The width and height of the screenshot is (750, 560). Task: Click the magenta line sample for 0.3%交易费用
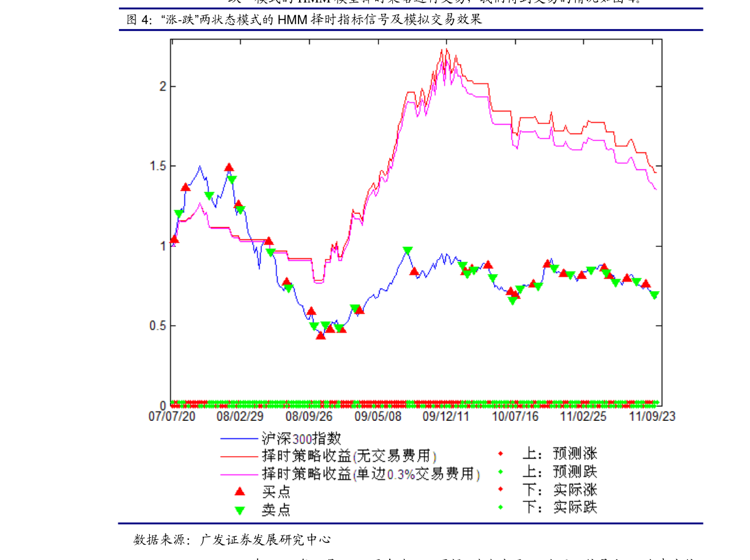click(239, 474)
